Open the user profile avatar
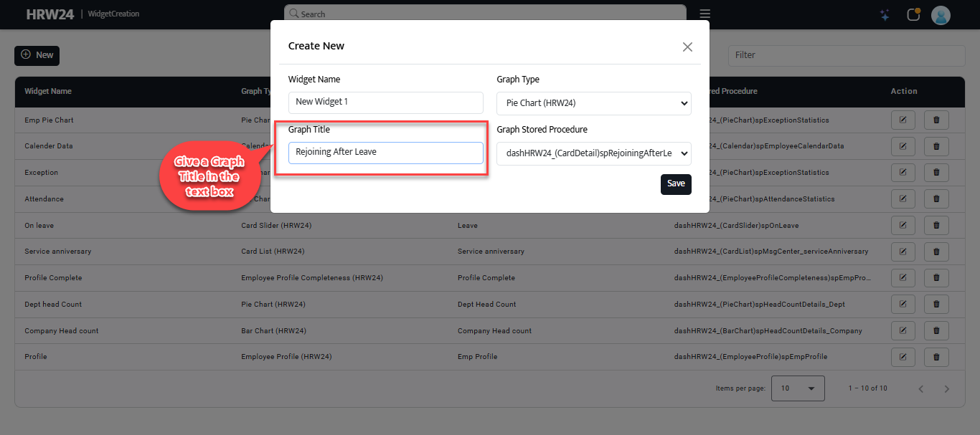 [941, 15]
